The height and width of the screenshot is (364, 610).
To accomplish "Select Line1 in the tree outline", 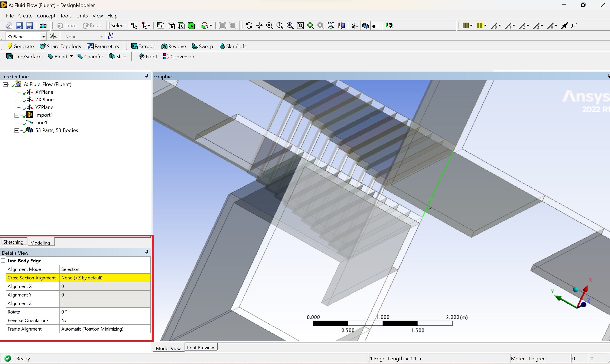I will coord(41,122).
